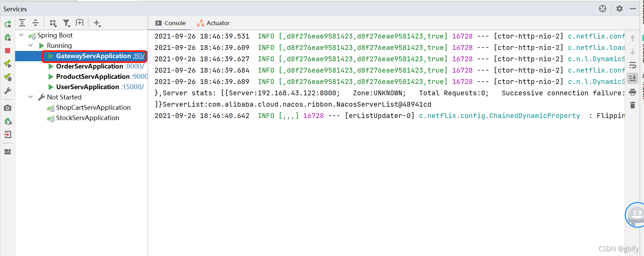
Task: Select the Running group label
Action: pos(59,46)
